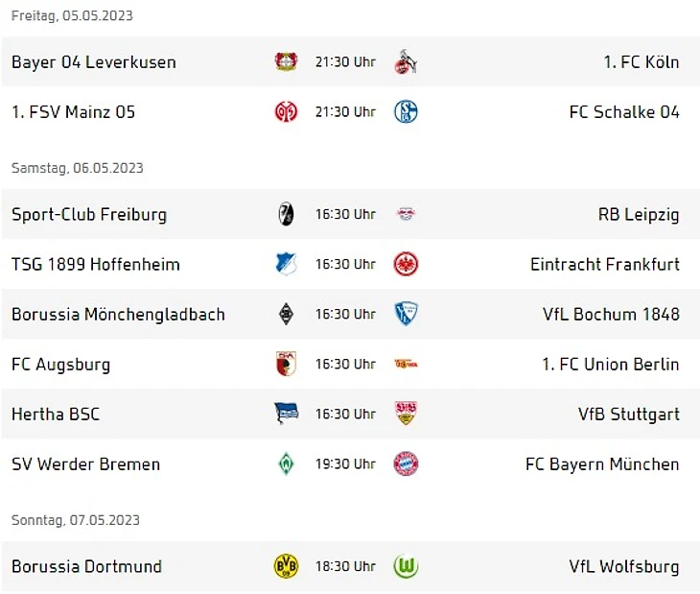Click the 18:30 Uhr Dortmund match time
Screen dimensions: 700x594
[345, 566]
